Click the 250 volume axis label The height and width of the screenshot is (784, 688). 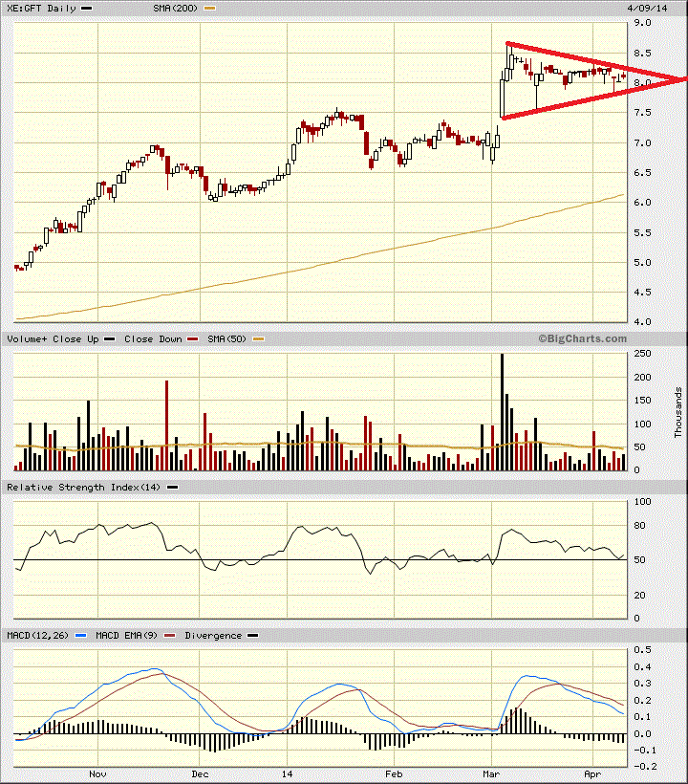click(x=642, y=354)
